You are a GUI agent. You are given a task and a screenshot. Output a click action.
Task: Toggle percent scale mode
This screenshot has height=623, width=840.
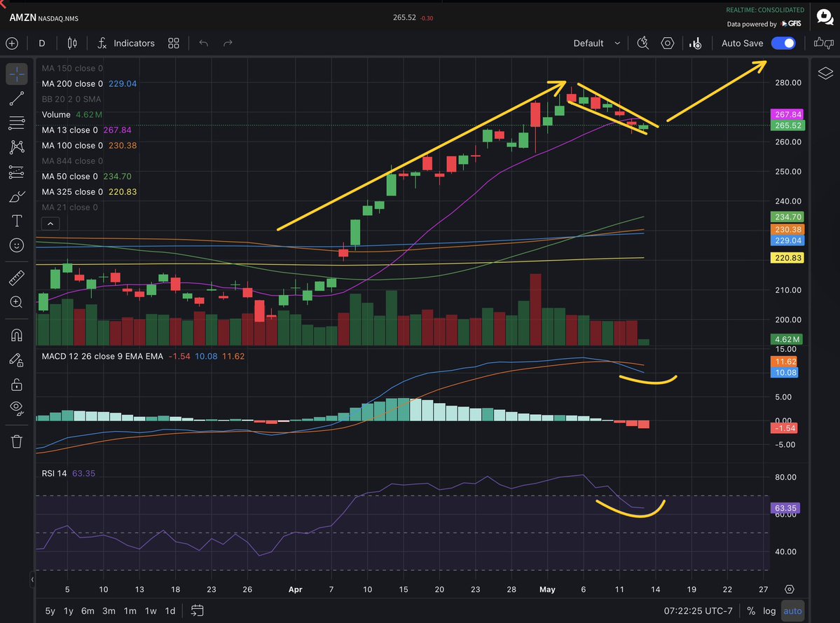point(751,610)
